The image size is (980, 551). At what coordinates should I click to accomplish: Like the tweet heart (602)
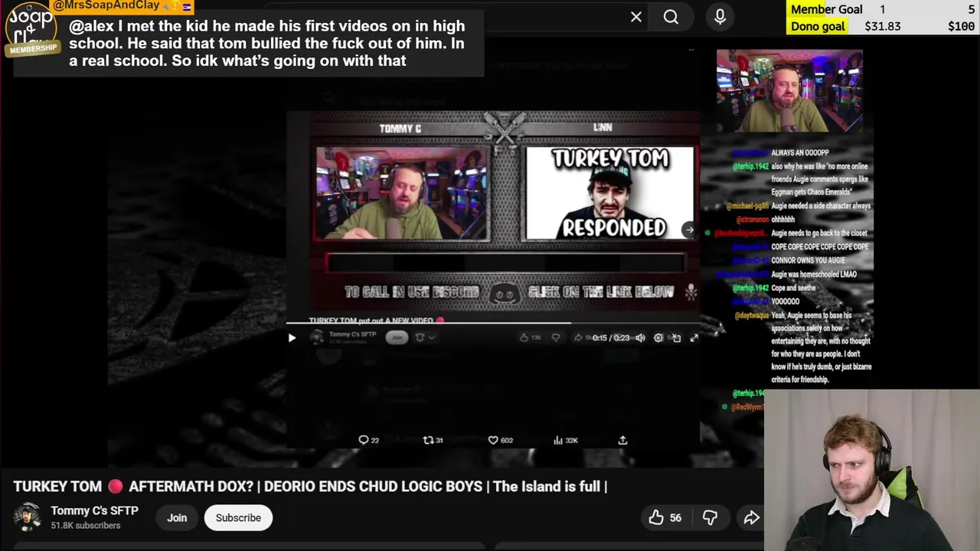click(x=501, y=440)
